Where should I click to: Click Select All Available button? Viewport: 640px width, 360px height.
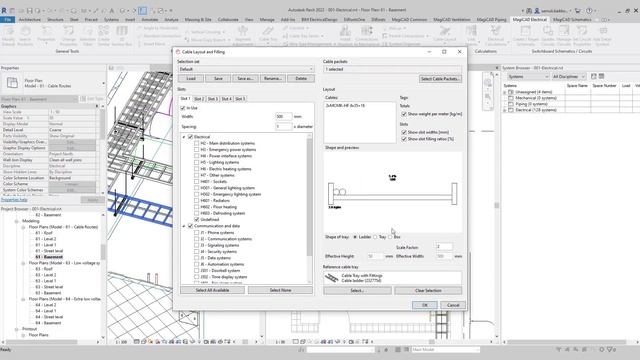(x=212, y=290)
